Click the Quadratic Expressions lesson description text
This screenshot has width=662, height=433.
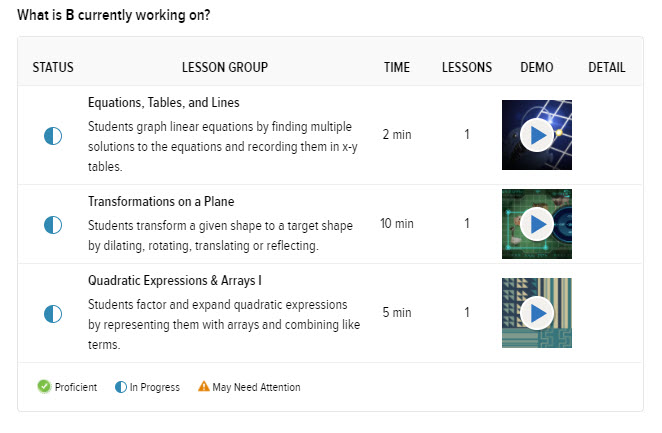[224, 325]
